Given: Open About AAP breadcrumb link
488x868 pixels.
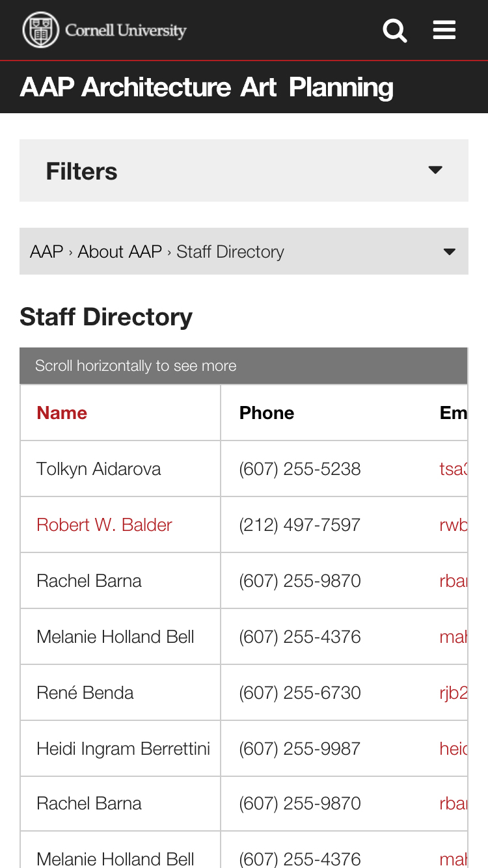Looking at the screenshot, I should (120, 252).
